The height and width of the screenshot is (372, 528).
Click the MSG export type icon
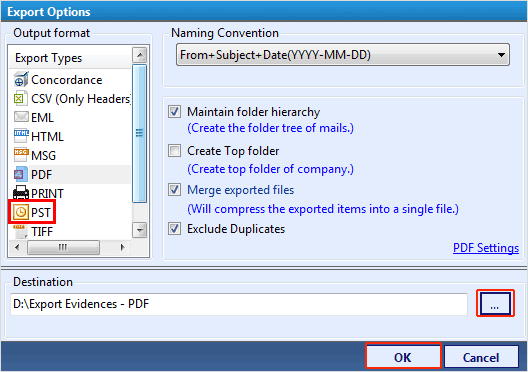21,155
